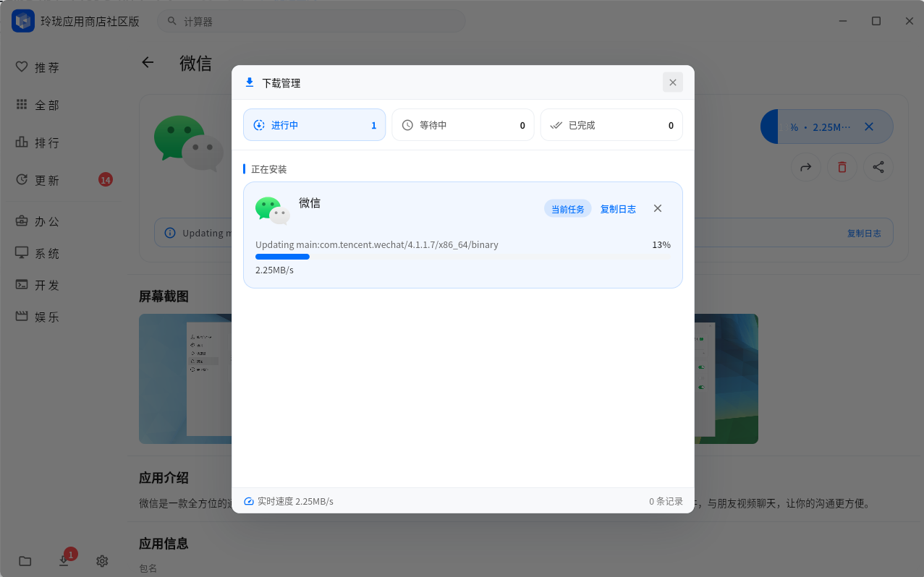
Task: Open the 已完成 tab
Action: click(611, 125)
